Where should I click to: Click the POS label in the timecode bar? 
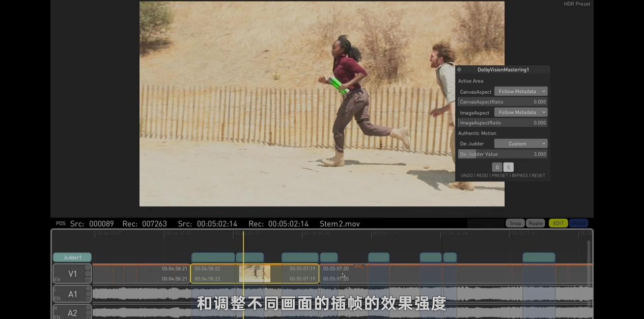(61, 223)
